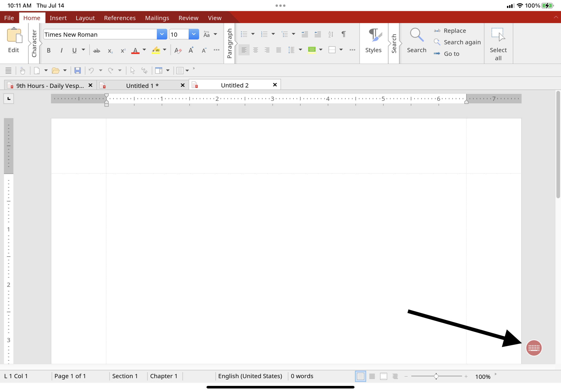Toggle formatting marks pilcrow
Screen dimensions: 561x392
click(x=343, y=34)
